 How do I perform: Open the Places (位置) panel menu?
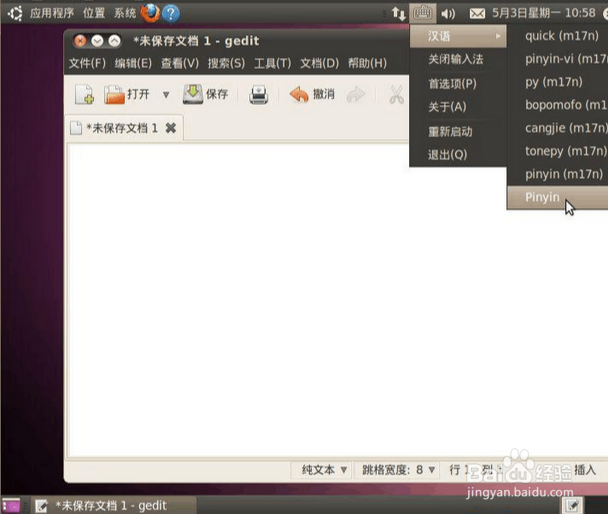click(94, 13)
